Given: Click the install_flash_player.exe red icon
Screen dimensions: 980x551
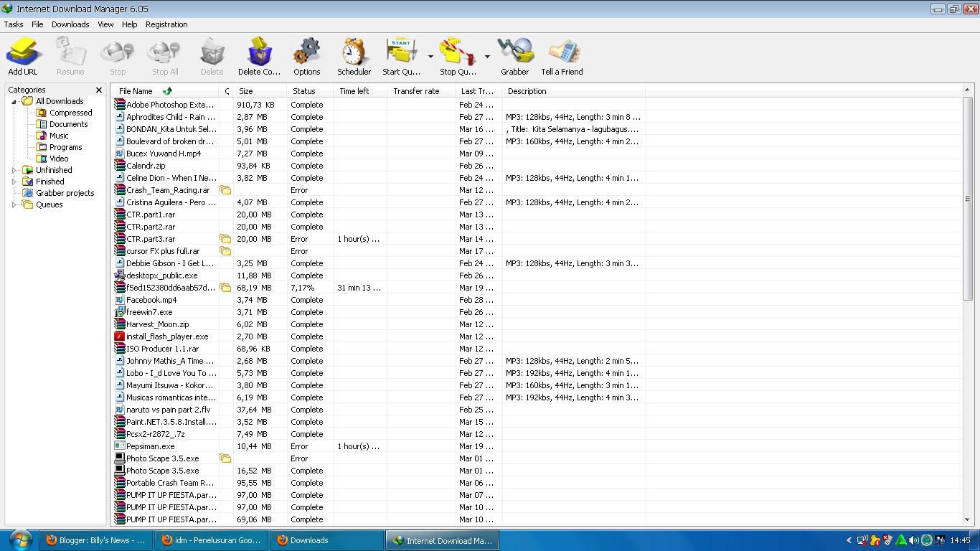Looking at the screenshot, I should tap(120, 336).
